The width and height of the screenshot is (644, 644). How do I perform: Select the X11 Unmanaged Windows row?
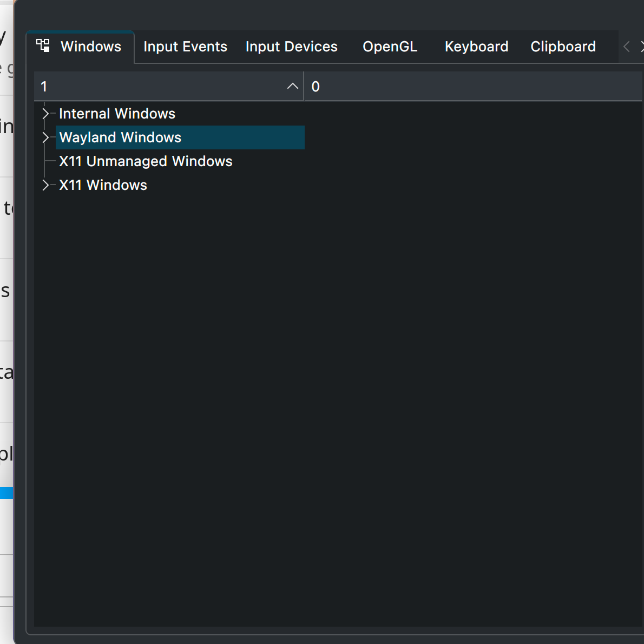pos(146,161)
